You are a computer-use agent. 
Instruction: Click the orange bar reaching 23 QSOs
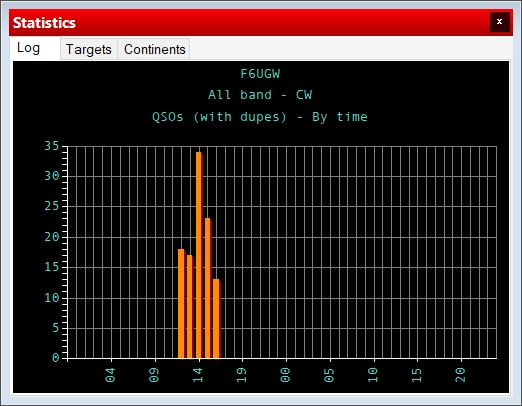click(x=208, y=288)
